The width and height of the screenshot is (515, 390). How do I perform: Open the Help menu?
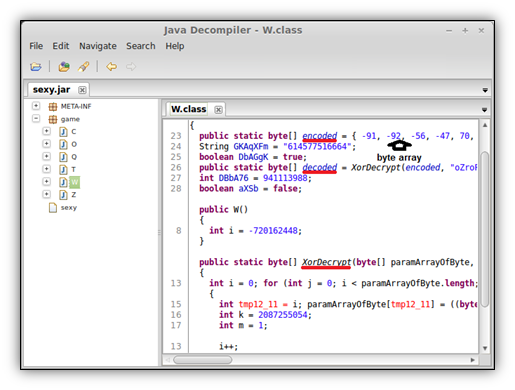coord(175,46)
